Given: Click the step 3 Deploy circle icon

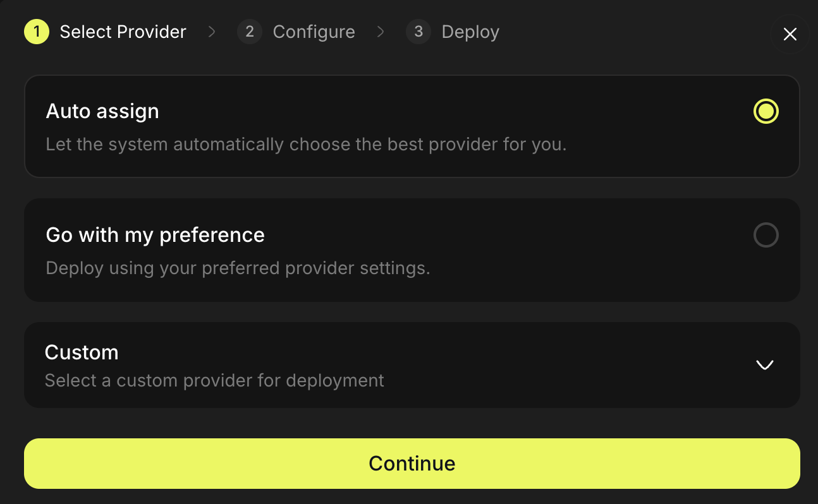Looking at the screenshot, I should pyautogui.click(x=418, y=32).
